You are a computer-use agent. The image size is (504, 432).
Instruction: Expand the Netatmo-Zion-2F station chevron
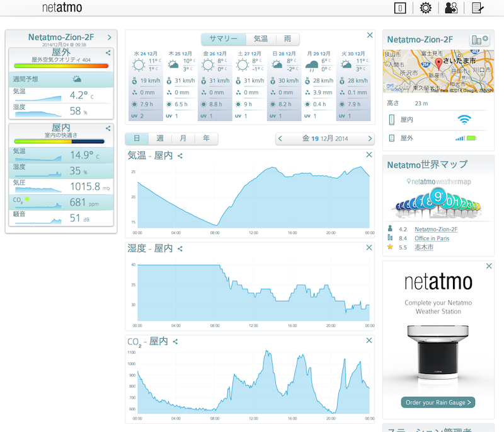coord(109,37)
